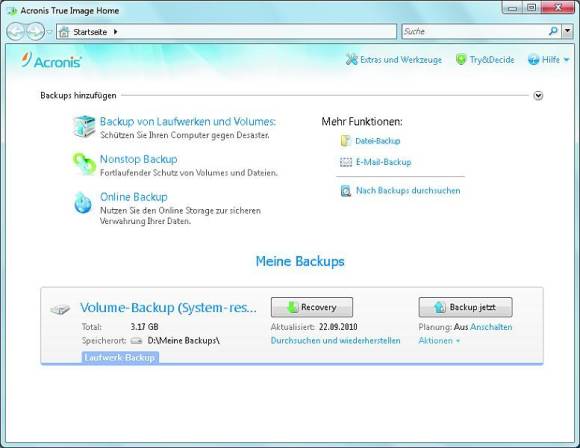Click the Meine Backups heading
Image resolution: width=580 pixels, height=448 pixels.
[x=300, y=261]
